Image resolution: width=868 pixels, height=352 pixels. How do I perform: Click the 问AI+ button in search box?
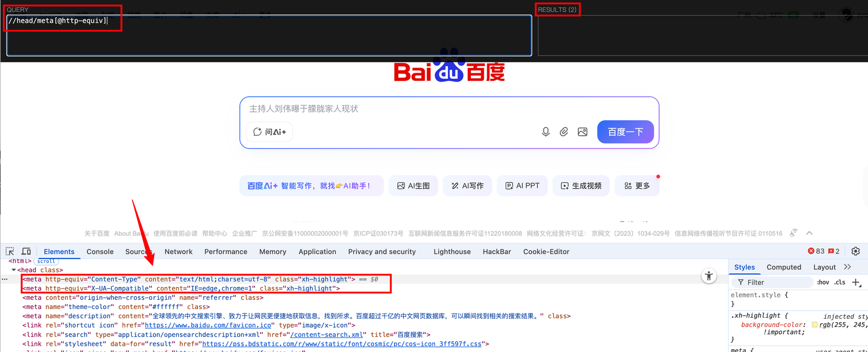[270, 132]
